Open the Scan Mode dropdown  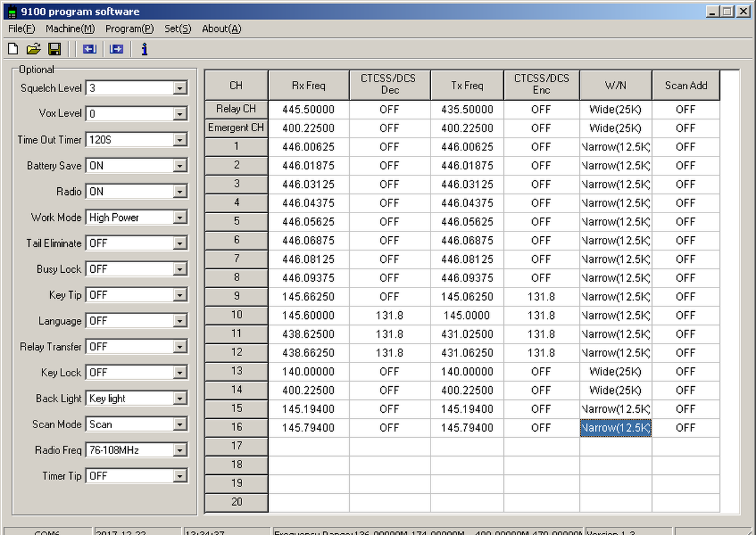click(x=180, y=425)
